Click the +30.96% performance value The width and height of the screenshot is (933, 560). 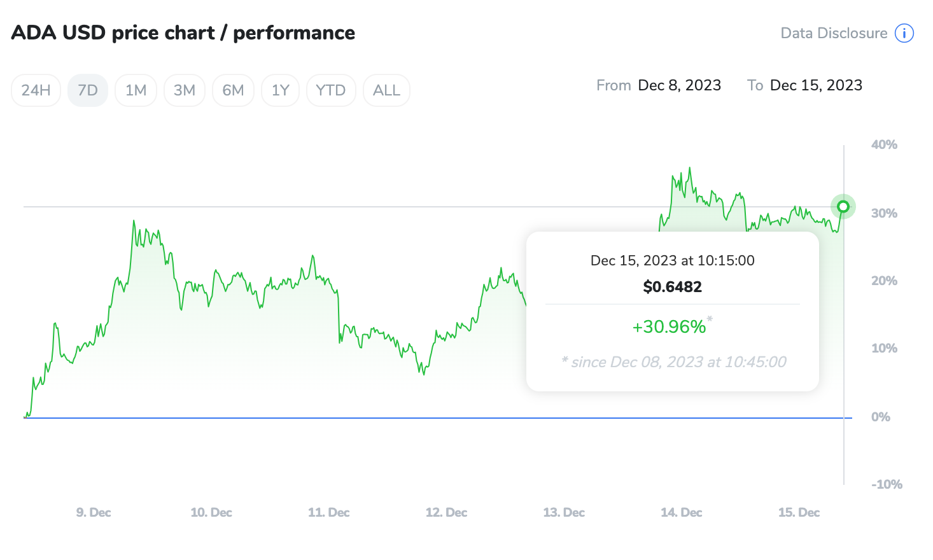(670, 326)
